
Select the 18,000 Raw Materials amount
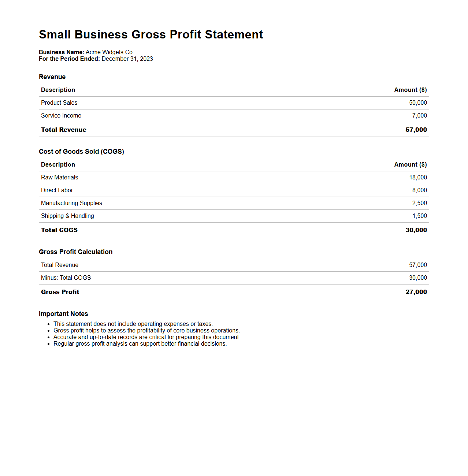(418, 178)
